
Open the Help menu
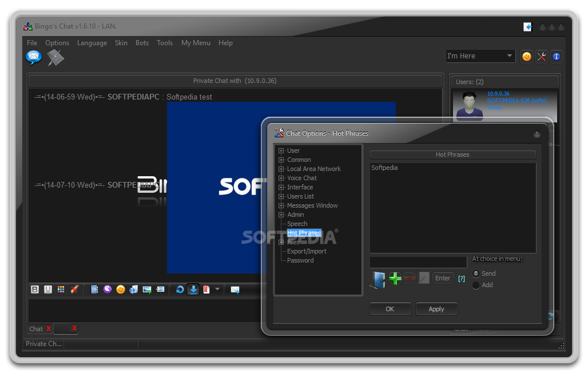click(226, 43)
